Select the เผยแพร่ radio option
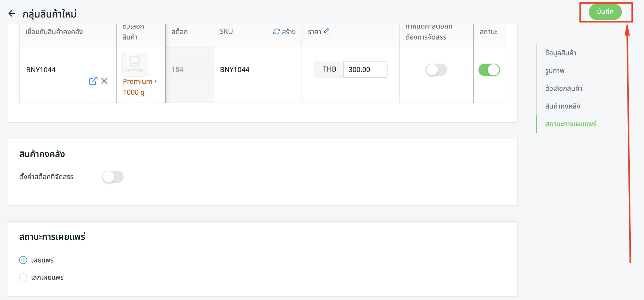Screen dimensions: 644x300 click(x=23, y=260)
